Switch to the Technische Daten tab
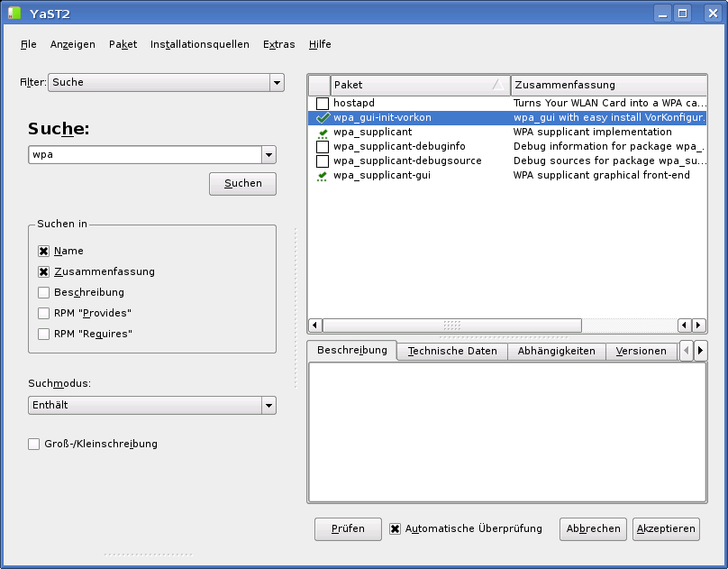Screen dimensions: 728x569 click(452, 351)
